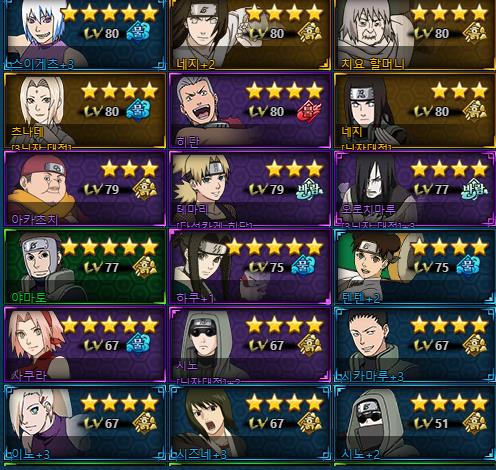The height and width of the screenshot is (470, 496).
Task: Select the 하쿠+1 character card
Action: click(250, 266)
